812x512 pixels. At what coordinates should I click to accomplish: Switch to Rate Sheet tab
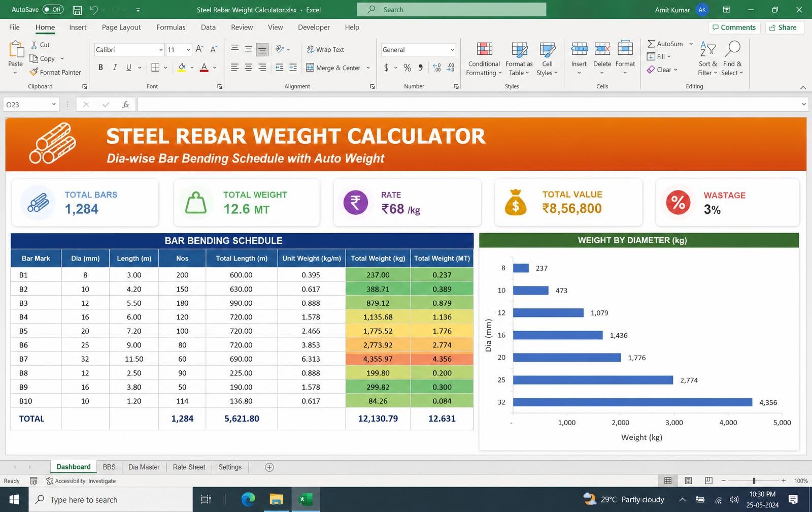189,467
